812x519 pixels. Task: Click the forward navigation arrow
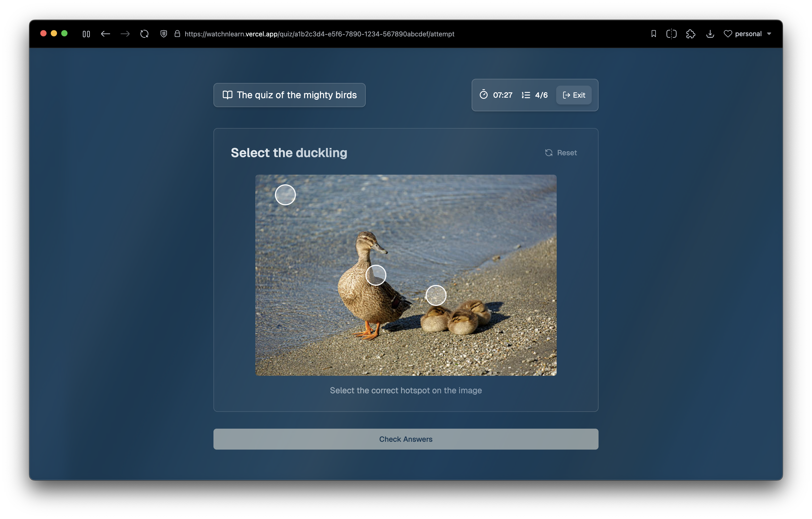pyautogui.click(x=125, y=34)
